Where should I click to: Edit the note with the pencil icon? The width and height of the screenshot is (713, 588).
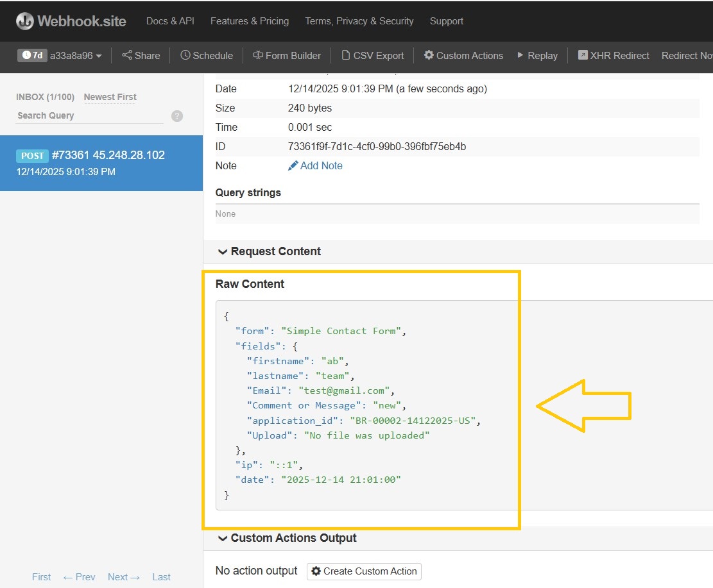(x=293, y=165)
